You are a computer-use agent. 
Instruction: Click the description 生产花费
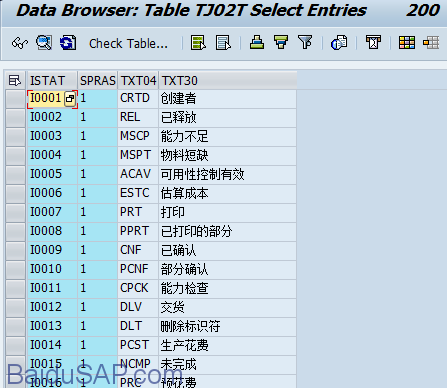(x=184, y=346)
